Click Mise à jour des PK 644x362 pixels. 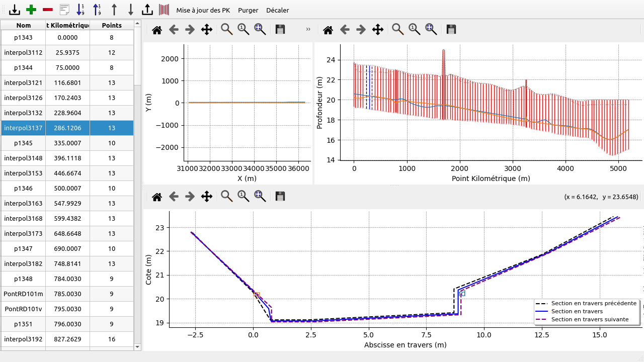point(203,10)
